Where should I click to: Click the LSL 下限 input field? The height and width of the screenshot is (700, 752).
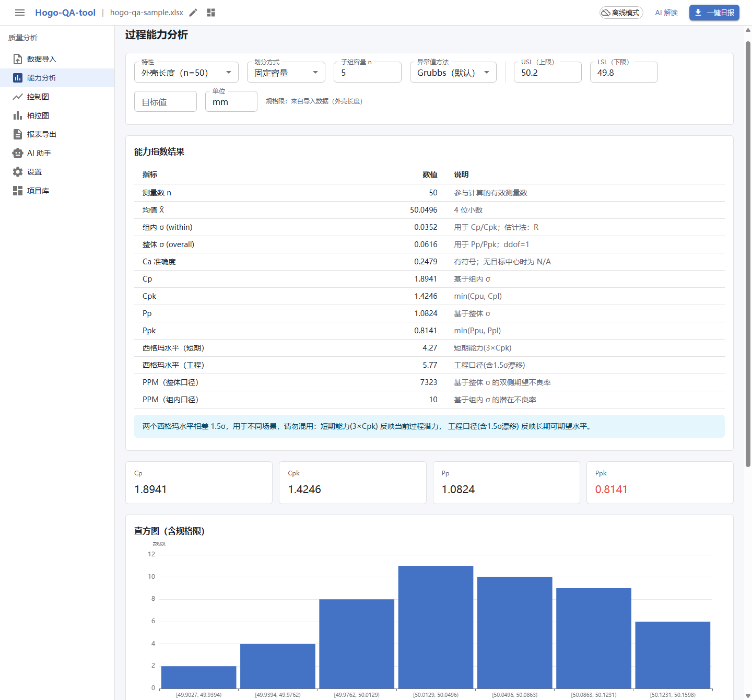tap(624, 72)
